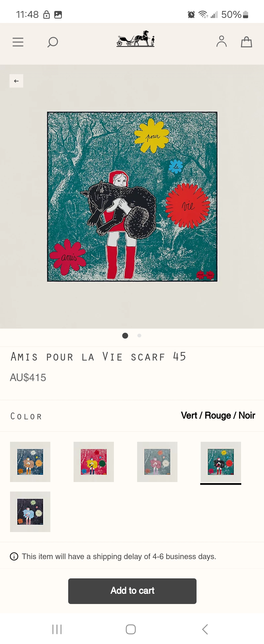
Task: Select the first image carousel dot
Action: point(125,335)
